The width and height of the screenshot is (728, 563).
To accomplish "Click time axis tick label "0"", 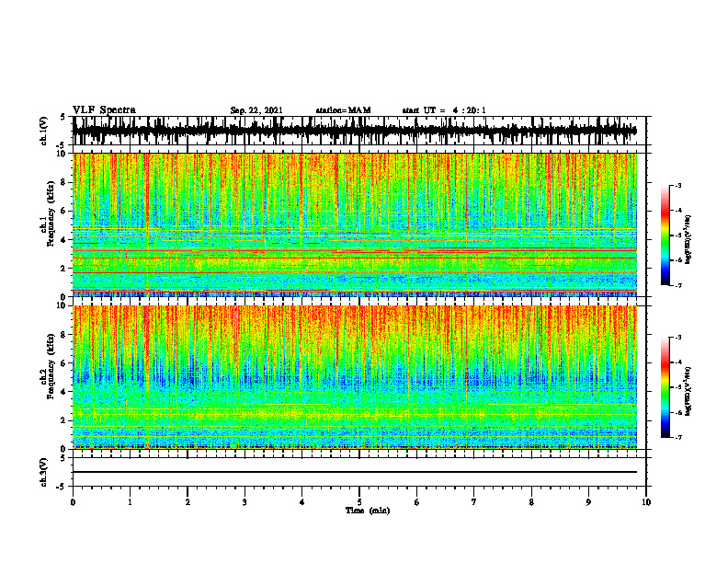I will coord(73,502).
